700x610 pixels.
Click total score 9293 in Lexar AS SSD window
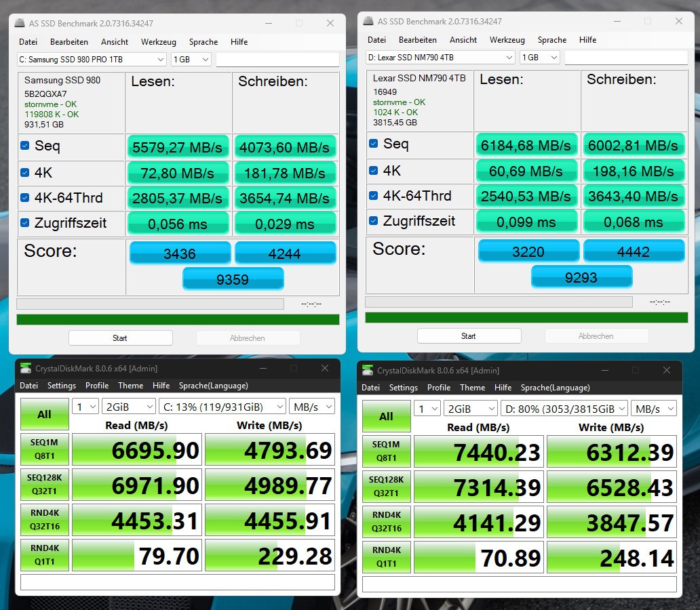pos(582,277)
